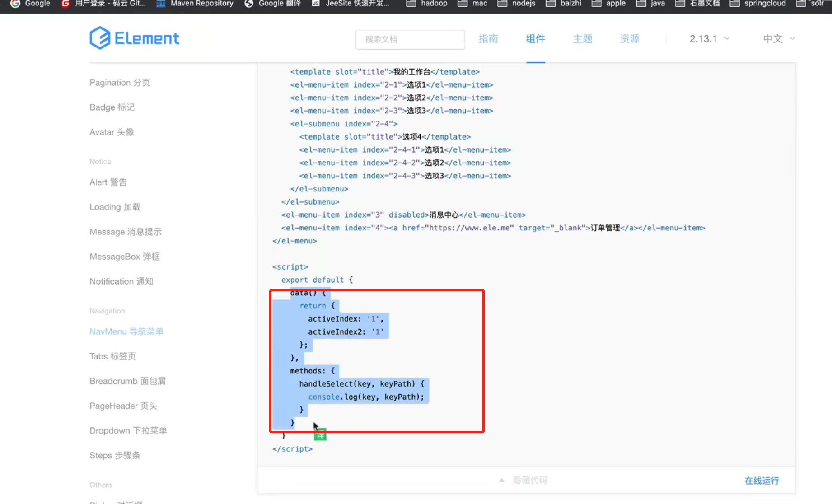
Task: Click the '<el-submenu index="2-4">' line
Action: 344,124
